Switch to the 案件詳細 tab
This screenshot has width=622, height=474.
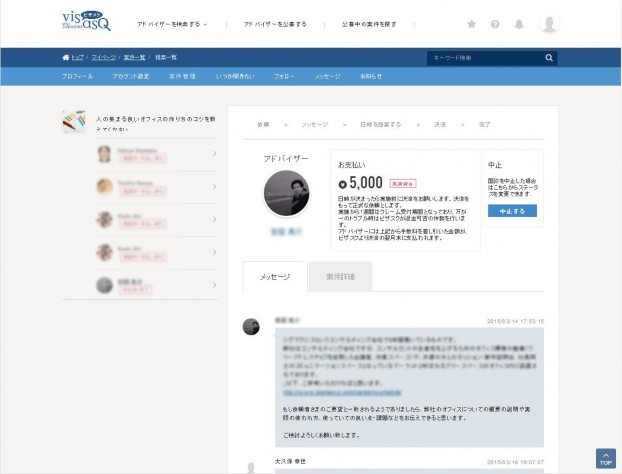pyautogui.click(x=340, y=277)
